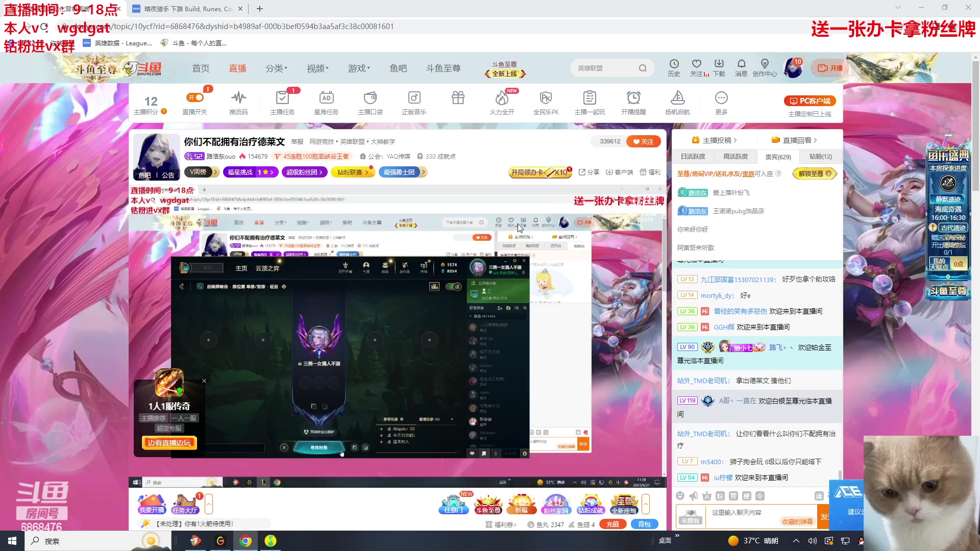
Task: Open the 历史 history clock icon
Action: [674, 64]
